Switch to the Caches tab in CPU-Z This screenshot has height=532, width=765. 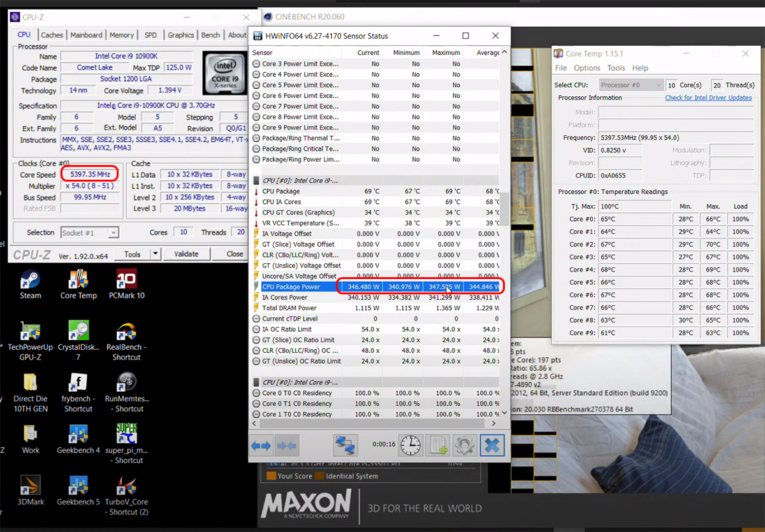pos(52,35)
